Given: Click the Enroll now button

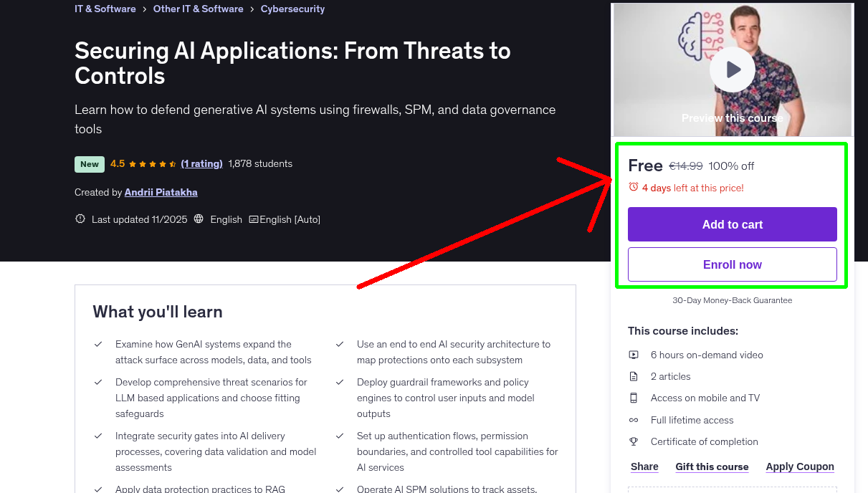Looking at the screenshot, I should (732, 264).
